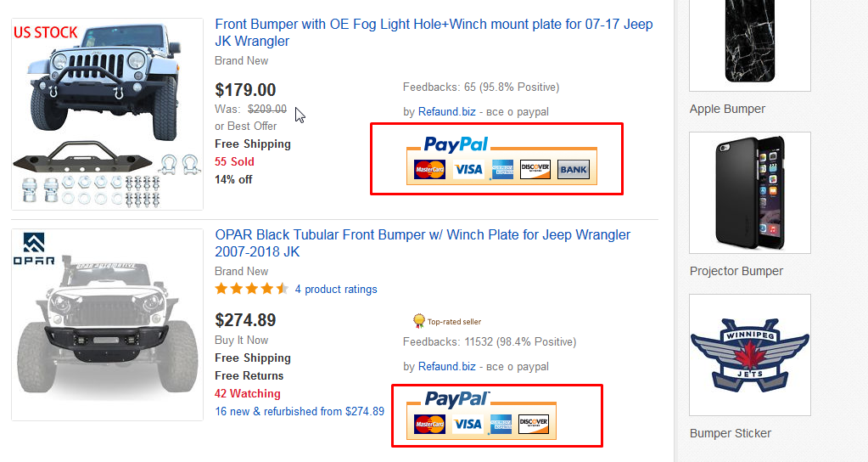Click the US STOCK Jeep bumper thumbnail
The height and width of the screenshot is (462, 868).
pyautogui.click(x=107, y=114)
